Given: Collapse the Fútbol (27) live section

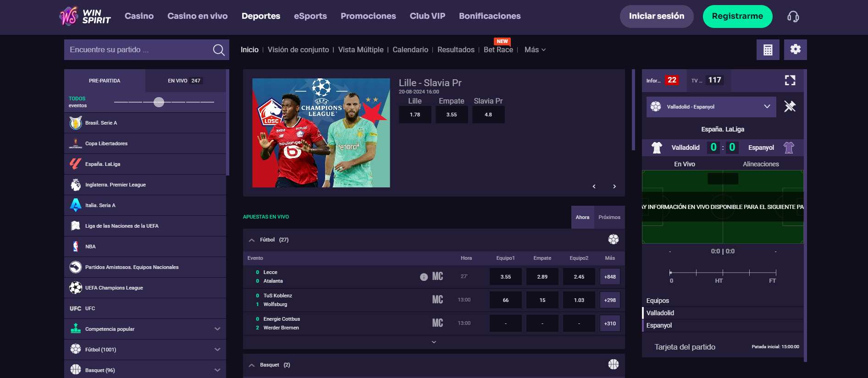Looking at the screenshot, I should [x=251, y=240].
